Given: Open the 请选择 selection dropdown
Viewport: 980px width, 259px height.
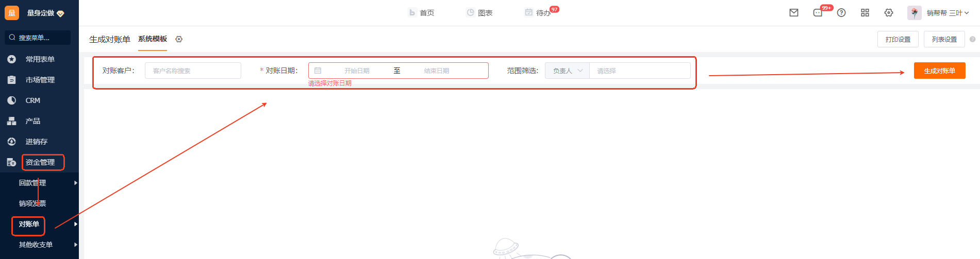Looking at the screenshot, I should pyautogui.click(x=640, y=71).
